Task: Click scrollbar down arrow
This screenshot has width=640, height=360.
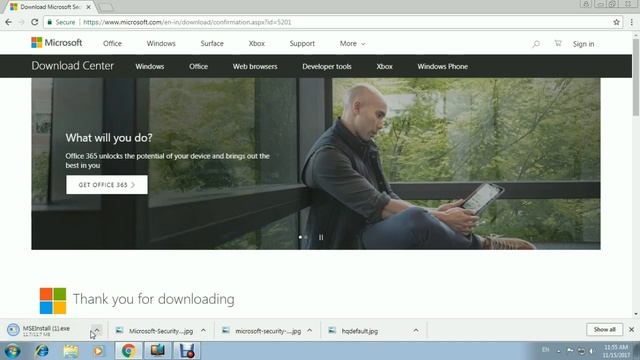Action: [636, 314]
